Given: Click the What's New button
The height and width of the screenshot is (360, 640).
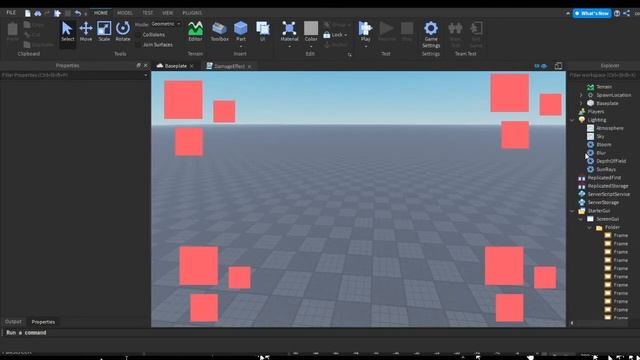Looking at the screenshot, I should (x=592, y=13).
